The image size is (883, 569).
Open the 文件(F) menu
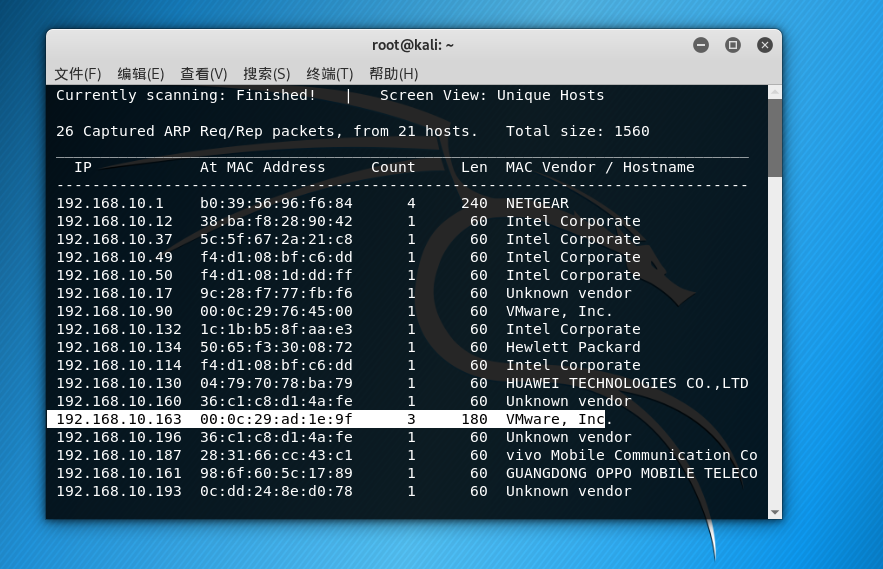coord(78,74)
